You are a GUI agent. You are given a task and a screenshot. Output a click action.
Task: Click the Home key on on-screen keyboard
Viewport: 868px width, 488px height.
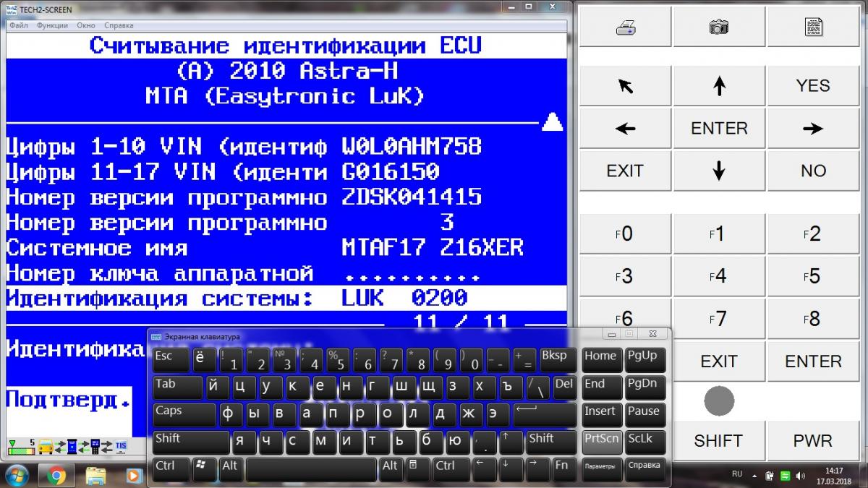coord(602,359)
